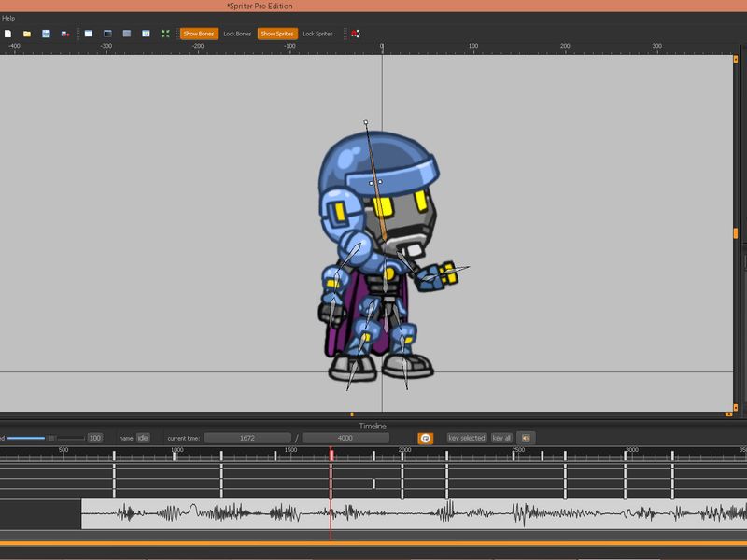The width and height of the screenshot is (747, 560).
Task: Select the gray canvas layout icon
Action: click(x=127, y=34)
